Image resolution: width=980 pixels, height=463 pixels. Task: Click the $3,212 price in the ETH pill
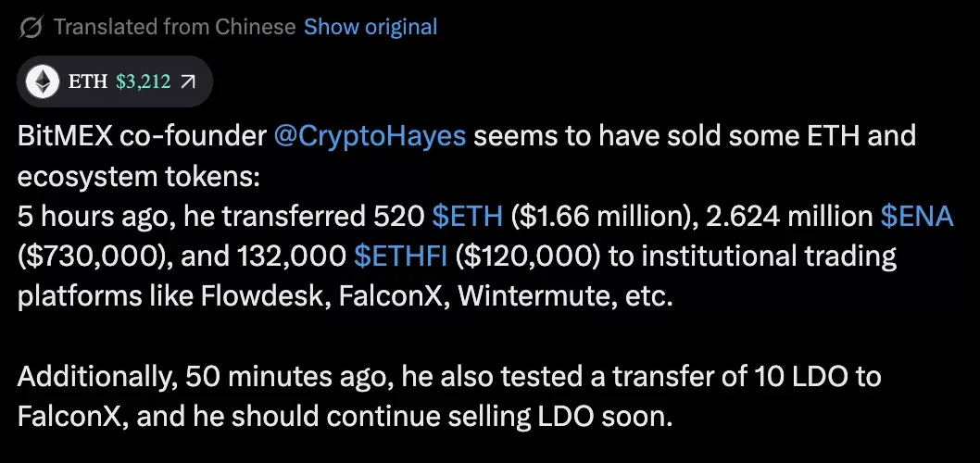pos(144,82)
